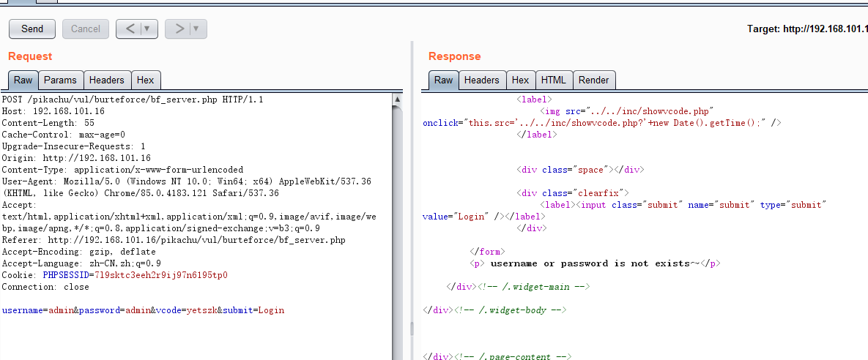Click the 'username or password is not exists' text

[x=595, y=263]
